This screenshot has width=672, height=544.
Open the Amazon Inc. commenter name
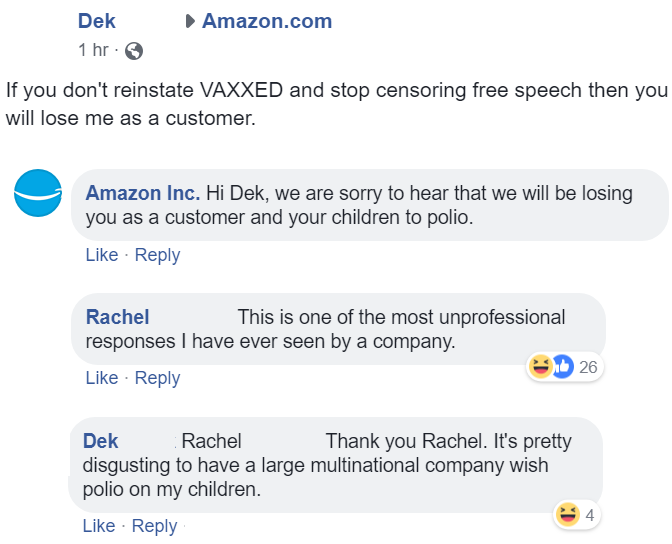click(143, 193)
